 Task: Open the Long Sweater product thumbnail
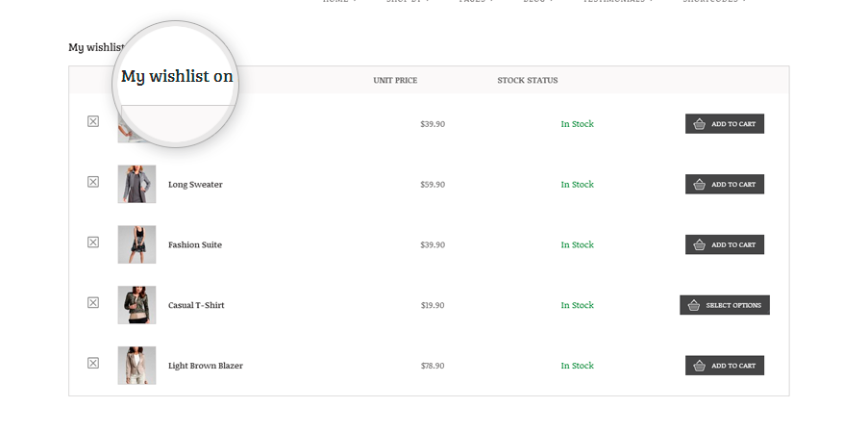point(136,184)
